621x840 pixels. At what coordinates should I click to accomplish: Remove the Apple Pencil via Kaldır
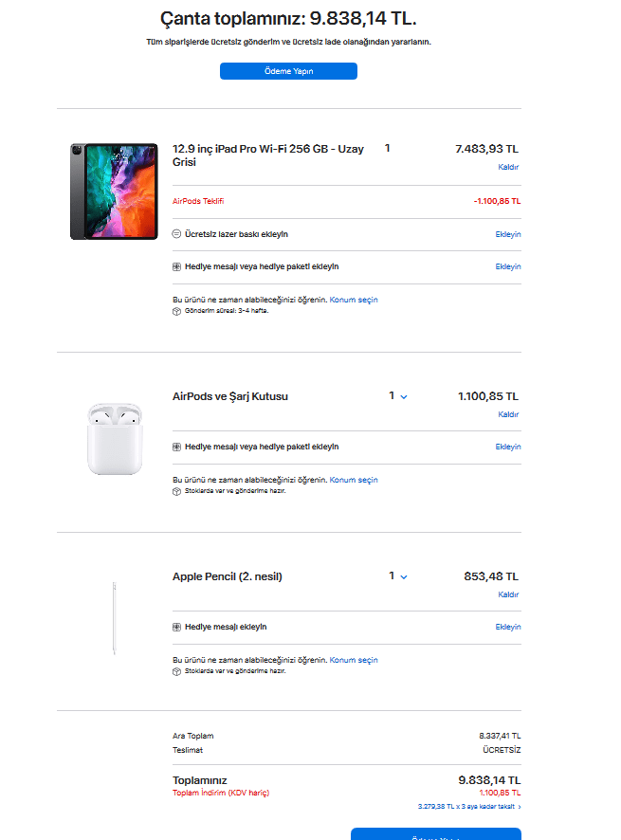(x=508, y=594)
